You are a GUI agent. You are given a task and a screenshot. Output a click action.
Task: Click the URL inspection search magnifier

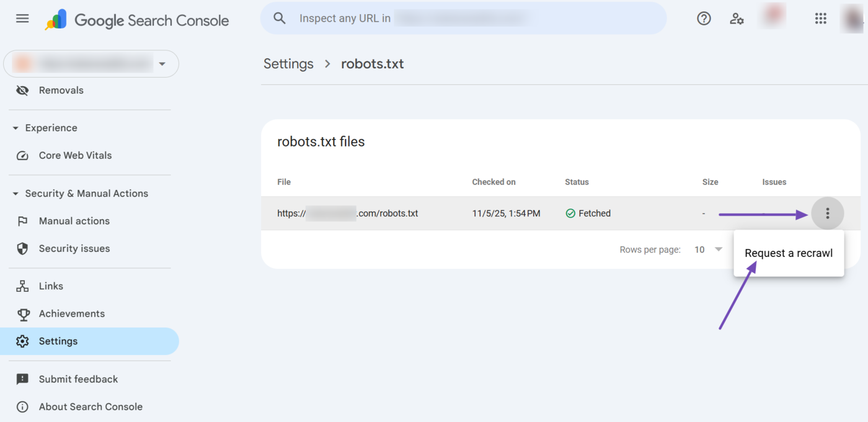tap(279, 18)
